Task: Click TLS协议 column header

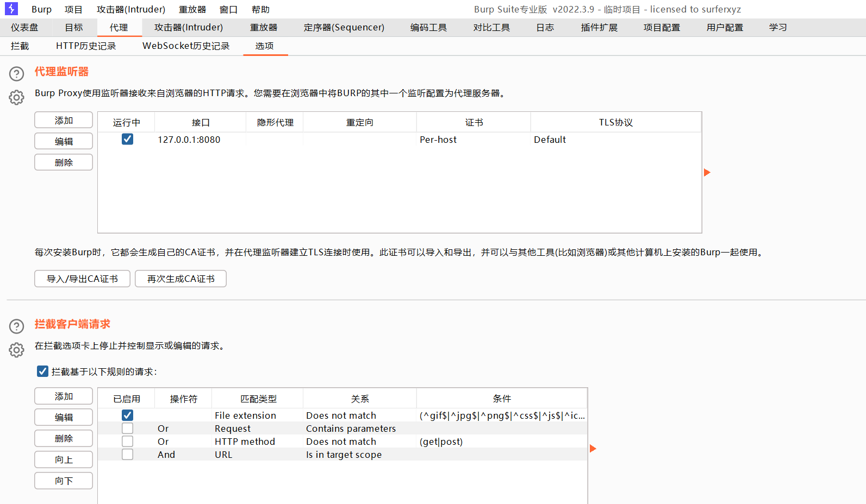Action: [x=616, y=123]
